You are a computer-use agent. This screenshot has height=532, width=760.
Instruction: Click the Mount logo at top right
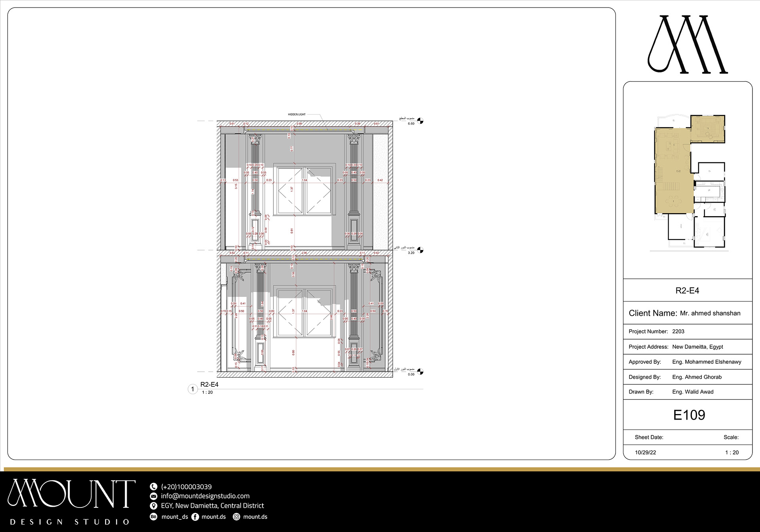(688, 44)
